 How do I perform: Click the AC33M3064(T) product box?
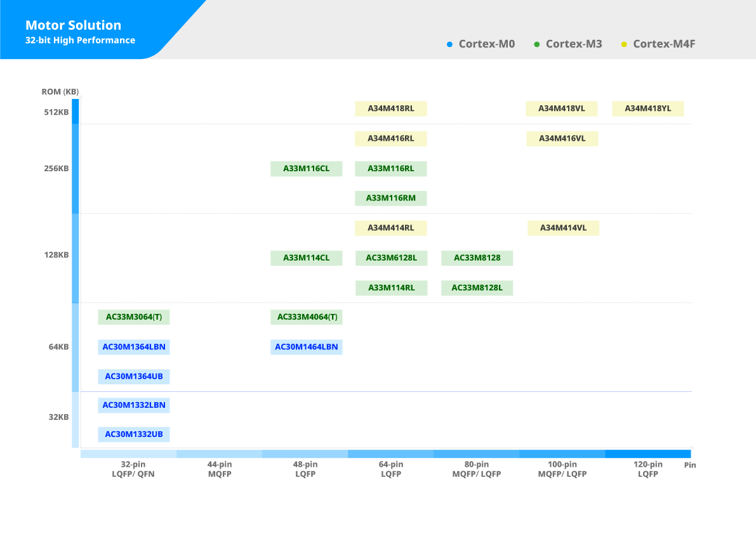(134, 317)
